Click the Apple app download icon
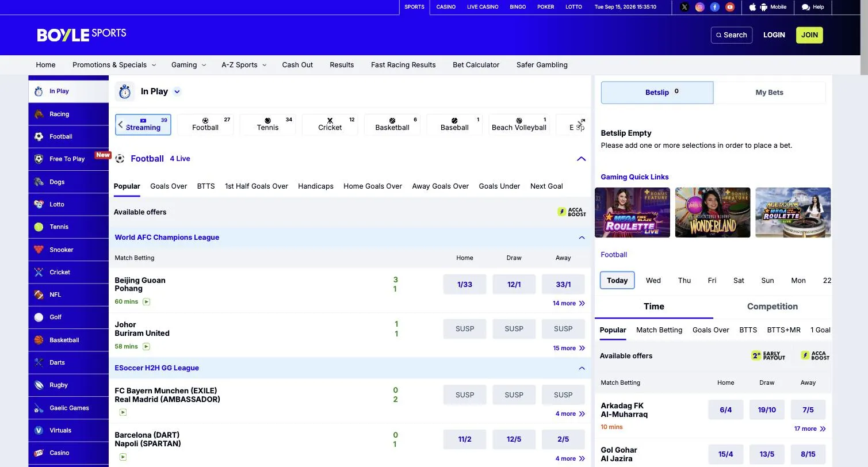 tap(753, 7)
